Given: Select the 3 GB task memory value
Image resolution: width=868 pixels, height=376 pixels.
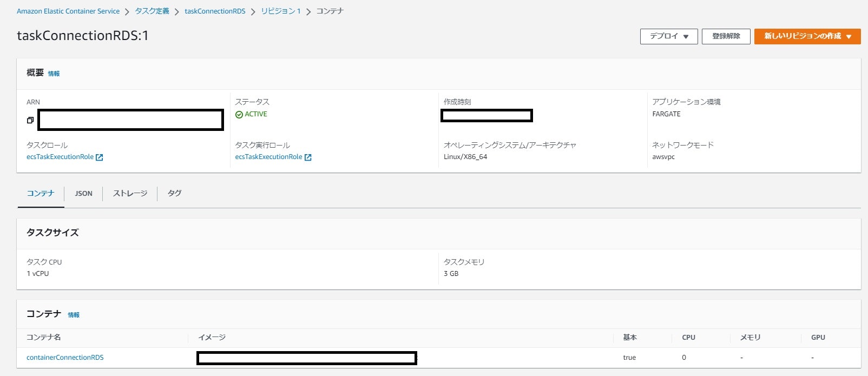Looking at the screenshot, I should click(451, 274).
